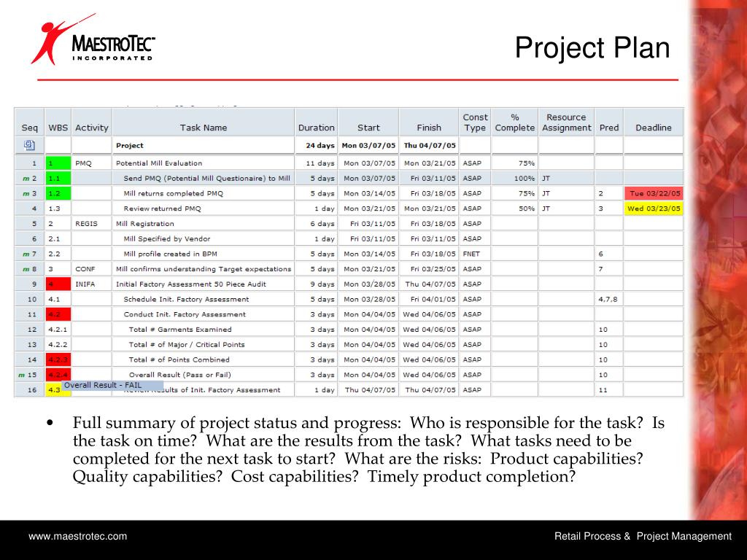The height and width of the screenshot is (560, 747).
Task: Click the milestone marker on row 3
Action: coord(26,193)
